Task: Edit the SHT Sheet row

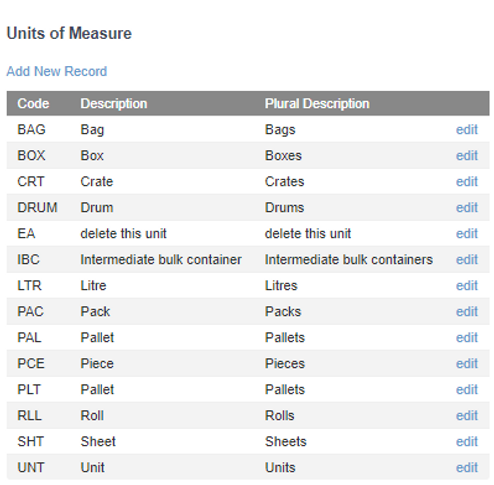Action: pyautogui.click(x=467, y=441)
